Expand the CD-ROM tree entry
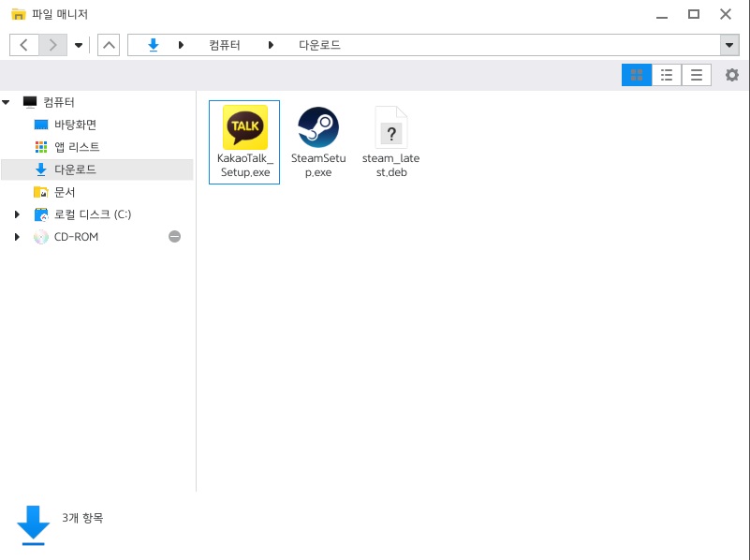Image resolution: width=750 pixels, height=560 pixels. pos(16,237)
